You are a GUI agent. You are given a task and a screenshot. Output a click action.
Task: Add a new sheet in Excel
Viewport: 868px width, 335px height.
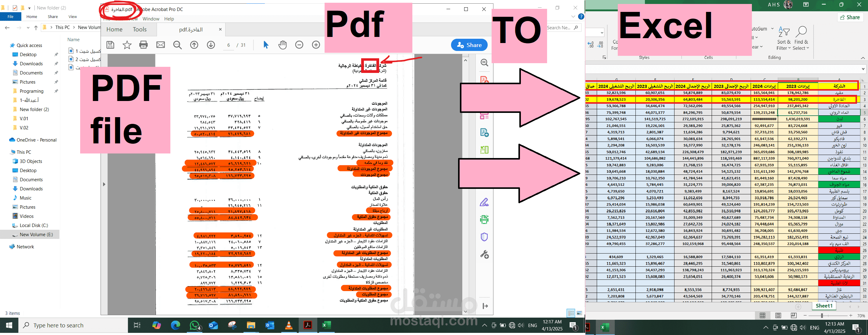point(798,307)
